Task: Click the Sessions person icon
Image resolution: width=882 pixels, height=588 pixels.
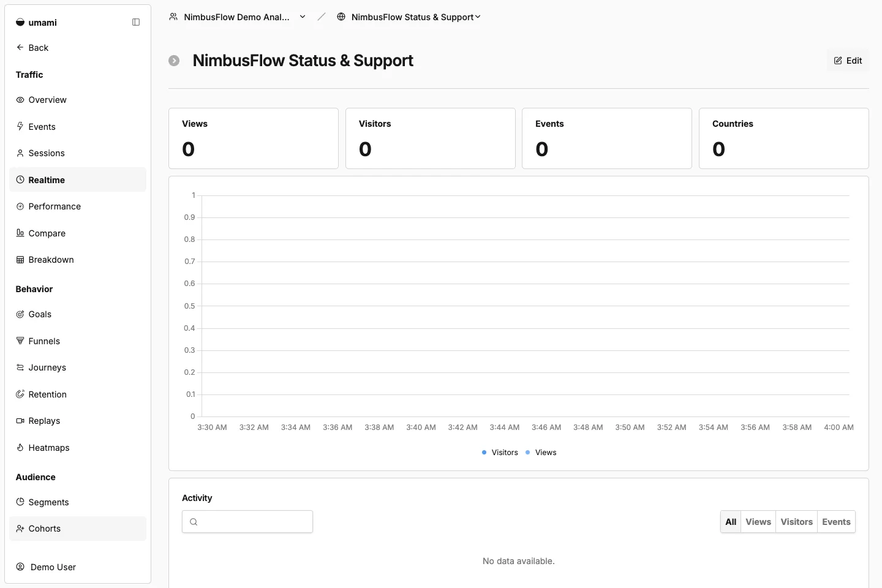Action: tap(20, 153)
